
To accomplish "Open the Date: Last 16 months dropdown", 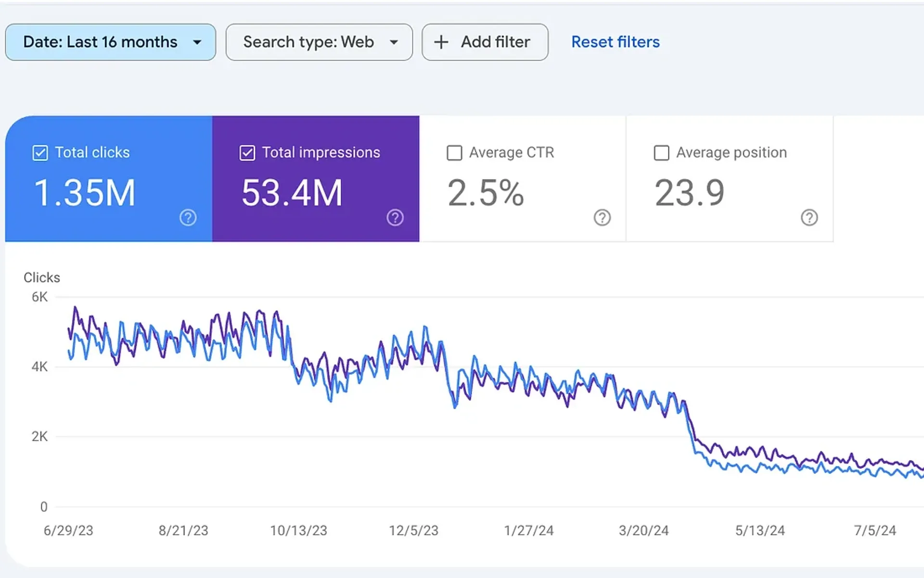I will coord(110,42).
